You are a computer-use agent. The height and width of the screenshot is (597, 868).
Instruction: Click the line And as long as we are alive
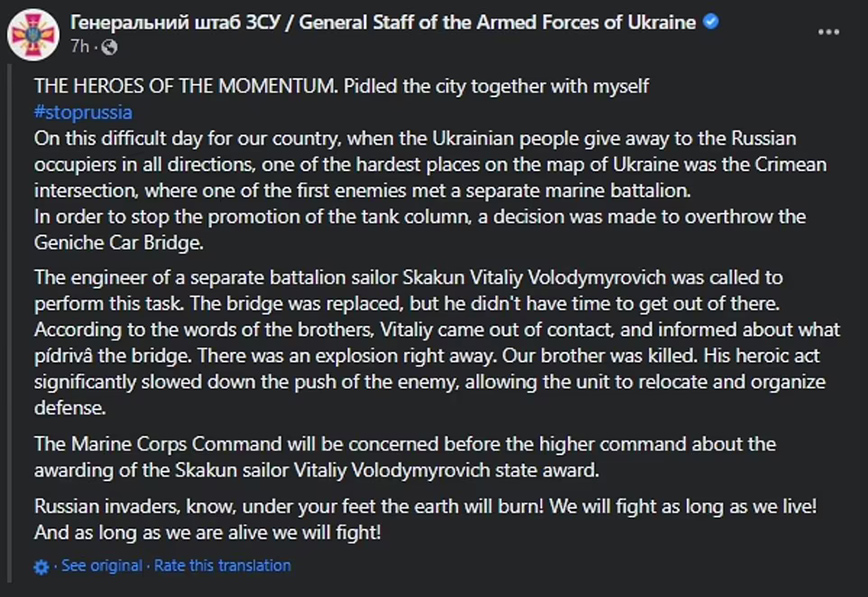point(207,532)
